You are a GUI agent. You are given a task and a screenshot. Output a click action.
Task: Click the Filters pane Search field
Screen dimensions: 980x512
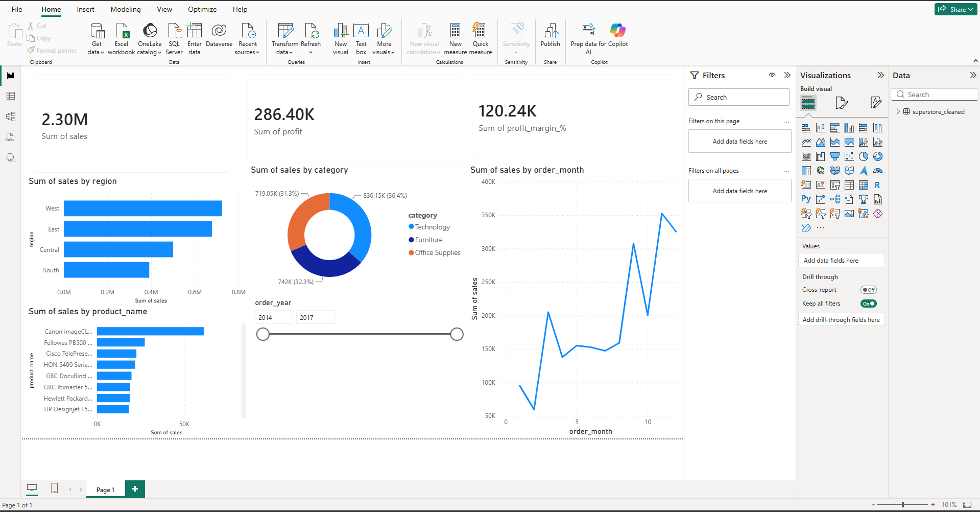[x=739, y=97]
